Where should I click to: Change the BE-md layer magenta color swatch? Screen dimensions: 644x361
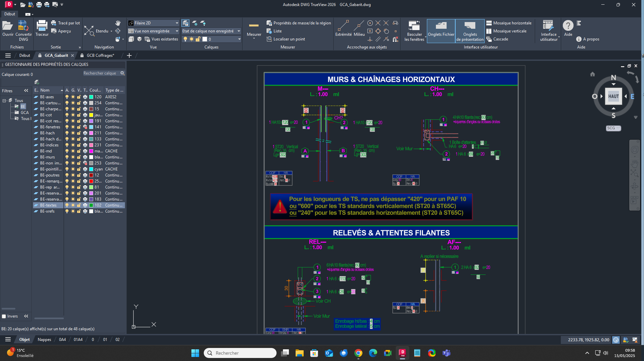pos(91,151)
